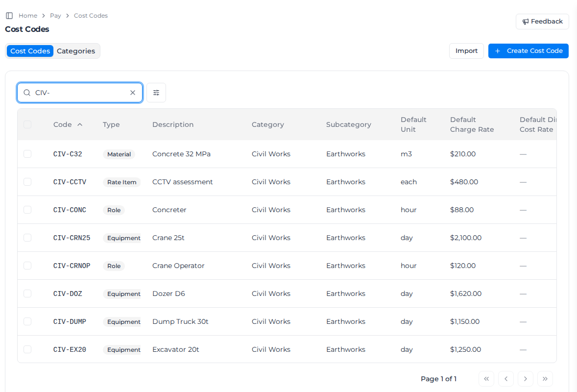
Task: Select all rows header checkbox
Action: (27, 124)
